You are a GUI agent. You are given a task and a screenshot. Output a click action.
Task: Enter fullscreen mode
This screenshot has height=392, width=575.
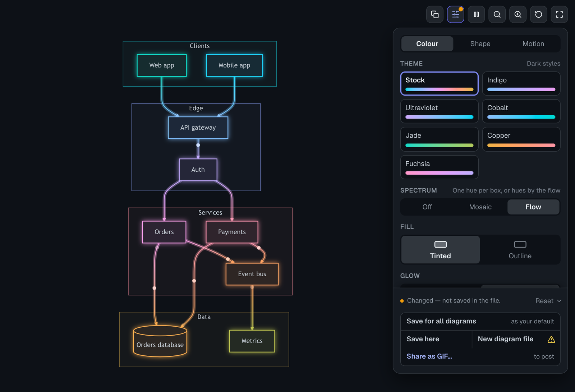tap(560, 14)
